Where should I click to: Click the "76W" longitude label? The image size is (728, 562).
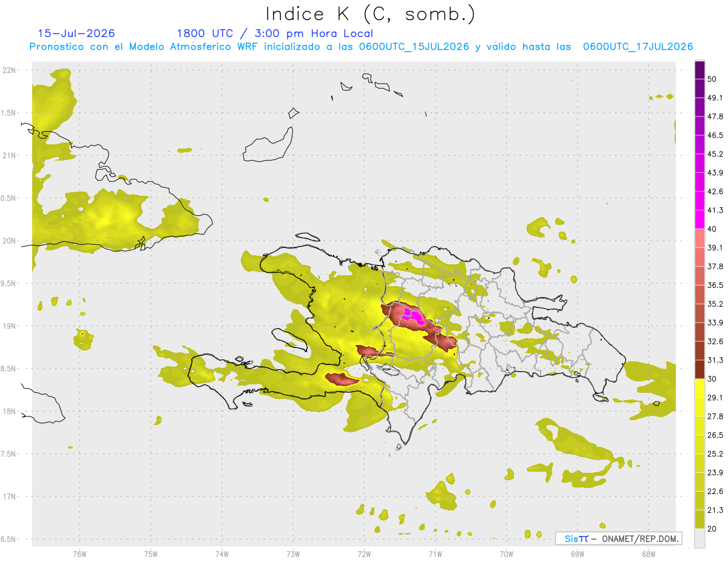pos(79,554)
